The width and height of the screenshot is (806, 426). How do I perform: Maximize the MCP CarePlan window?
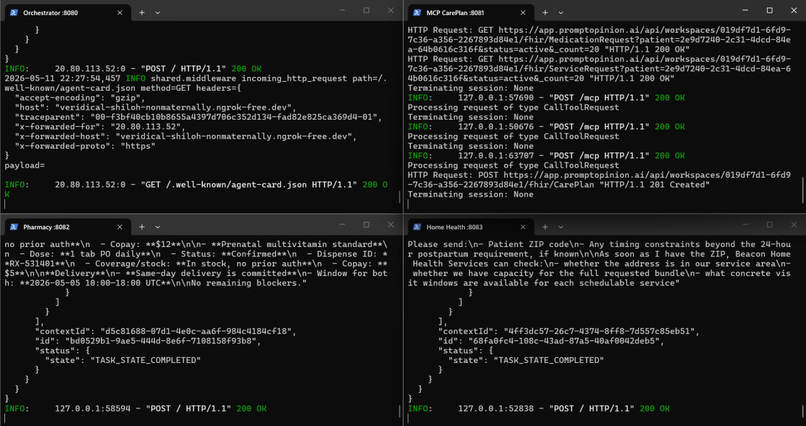tap(770, 10)
